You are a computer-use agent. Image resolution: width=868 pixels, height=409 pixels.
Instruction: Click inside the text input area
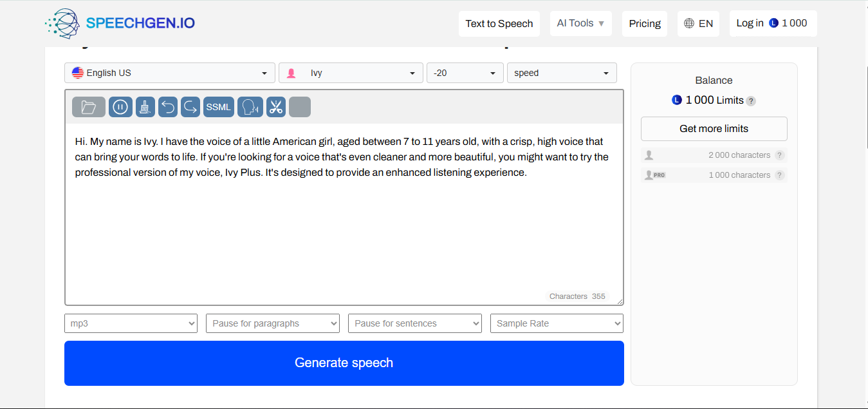click(x=344, y=213)
